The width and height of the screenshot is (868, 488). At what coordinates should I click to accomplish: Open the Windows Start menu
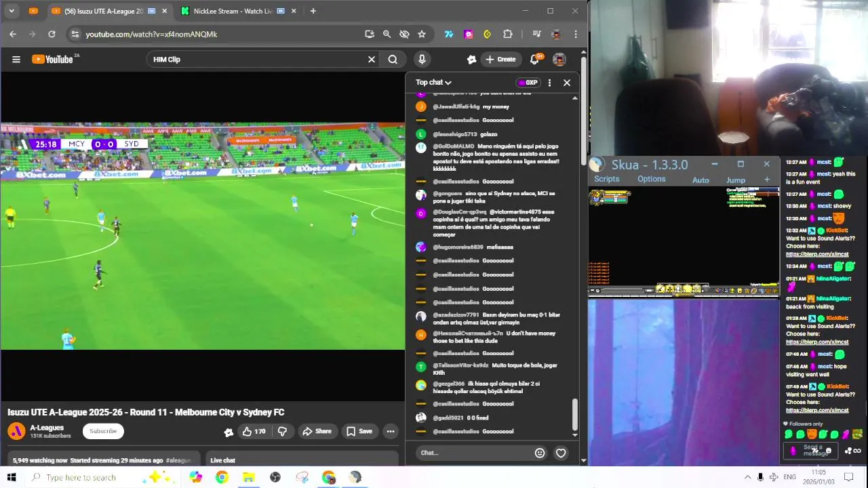(x=12, y=477)
